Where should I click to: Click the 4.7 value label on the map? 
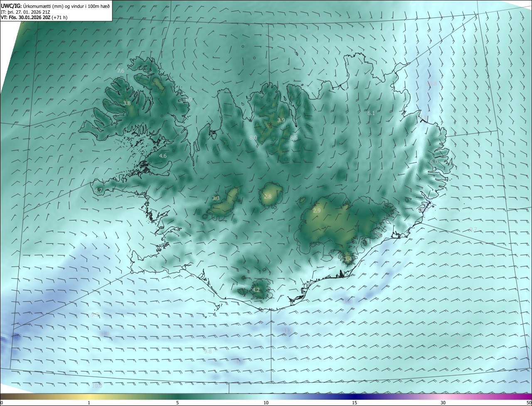99,190
